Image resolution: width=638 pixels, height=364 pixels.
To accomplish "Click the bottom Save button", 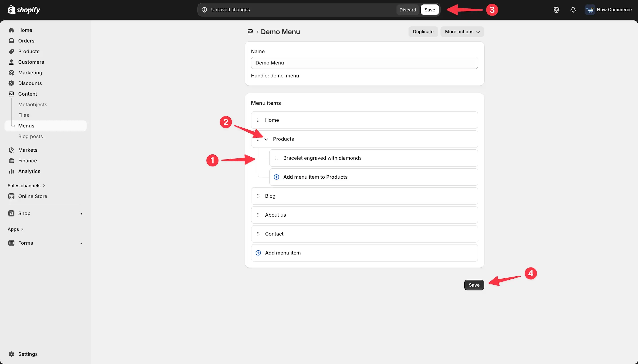I will 474,285.
